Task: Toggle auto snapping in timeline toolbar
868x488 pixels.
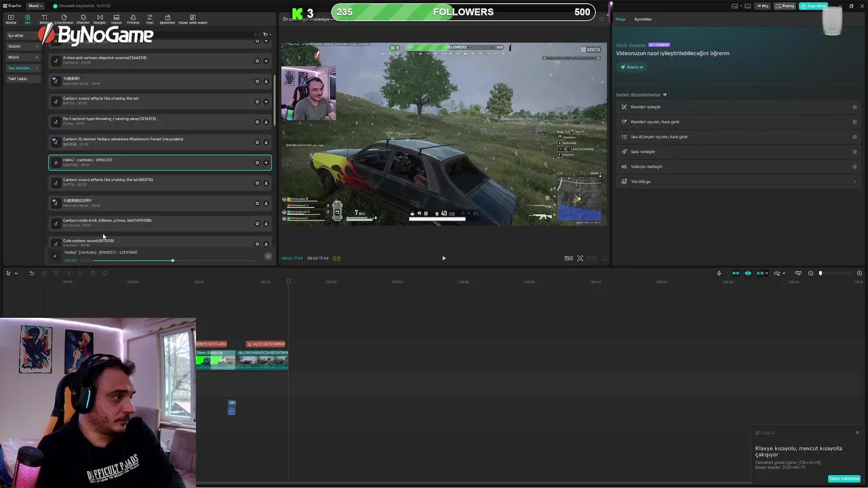Action: 748,273
